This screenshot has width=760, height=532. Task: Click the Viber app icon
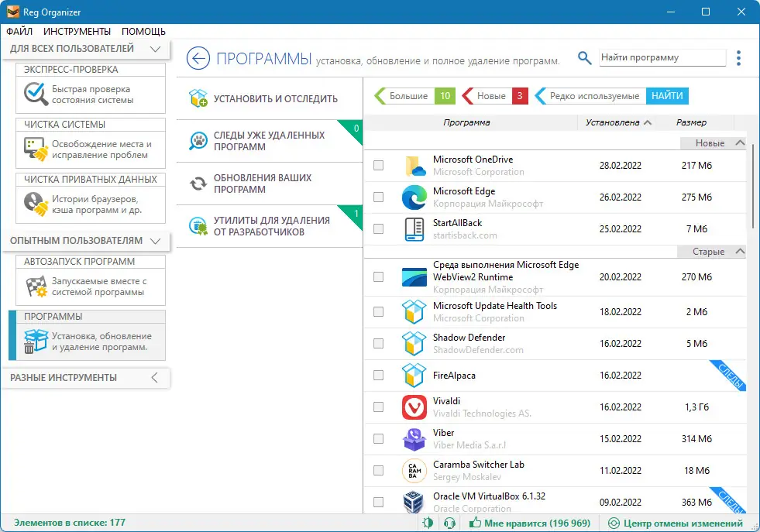(414, 439)
